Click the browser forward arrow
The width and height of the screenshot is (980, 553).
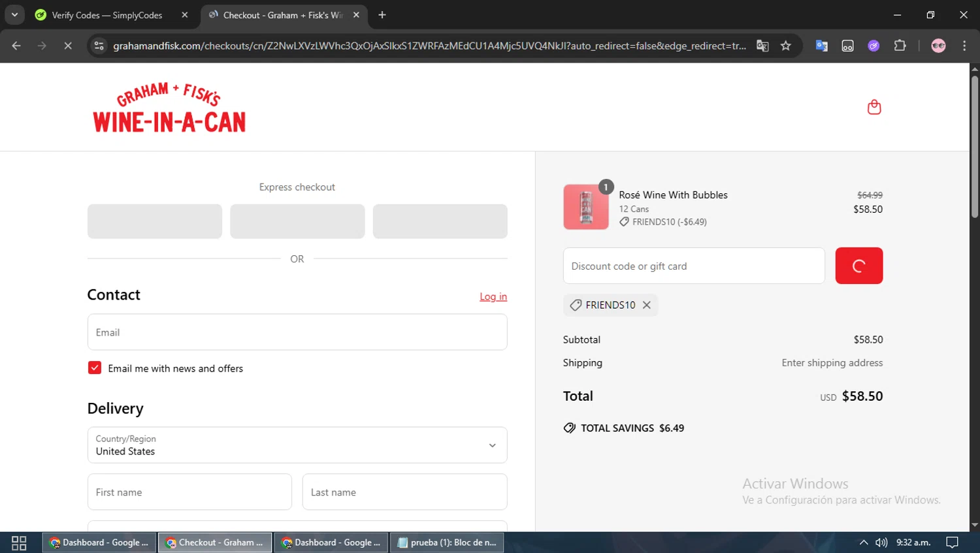tap(42, 46)
